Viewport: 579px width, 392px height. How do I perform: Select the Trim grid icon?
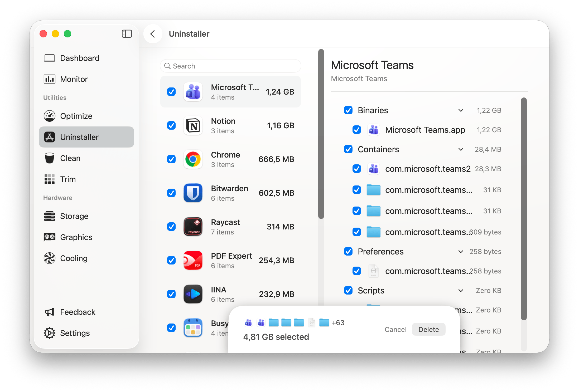(x=50, y=179)
